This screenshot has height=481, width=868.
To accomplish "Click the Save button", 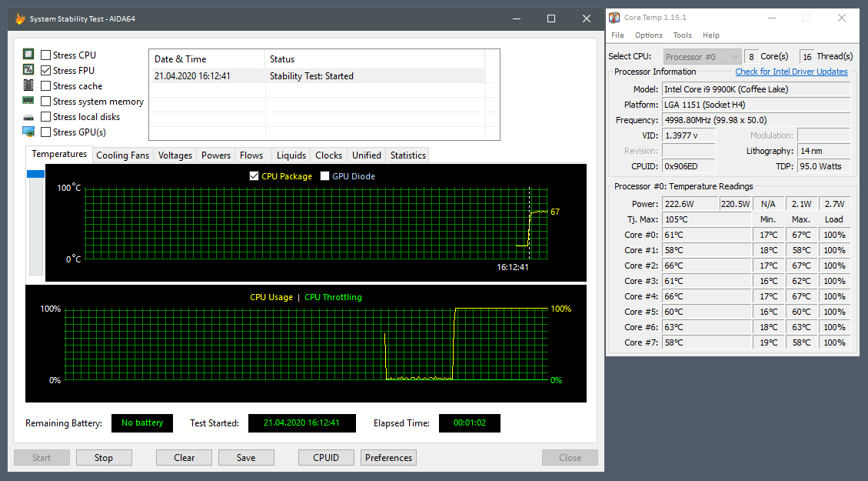I will [246, 458].
